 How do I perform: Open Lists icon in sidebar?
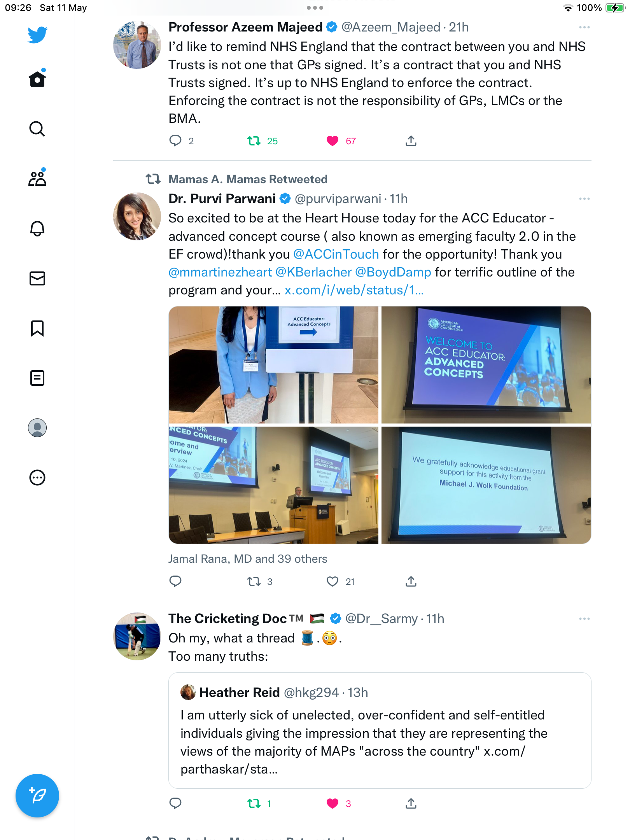tap(37, 378)
